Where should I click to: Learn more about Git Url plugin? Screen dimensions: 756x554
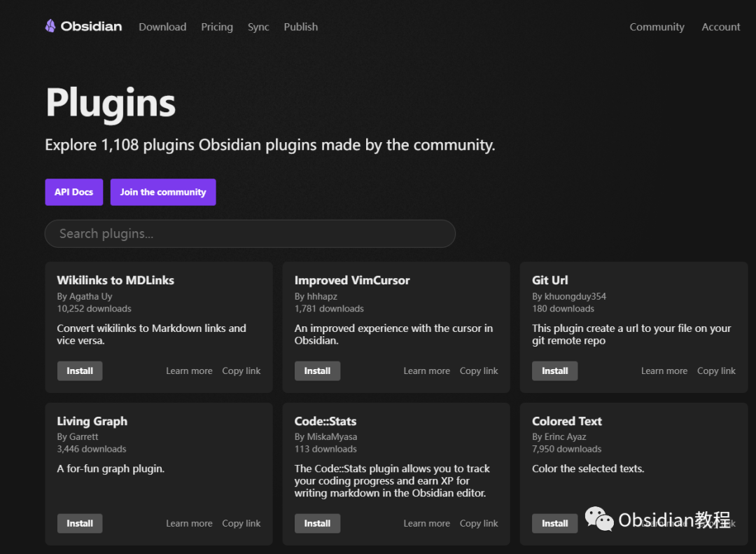click(x=664, y=371)
